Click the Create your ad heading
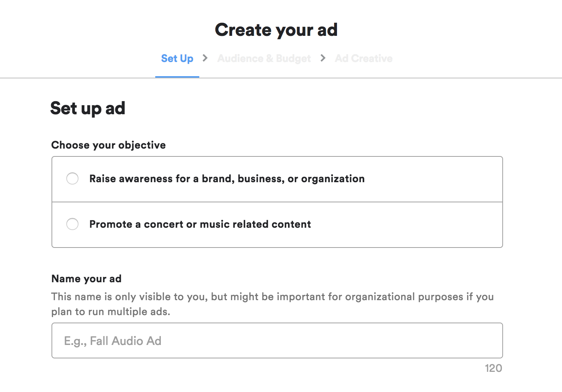Image resolution: width=562 pixels, height=392 pixels. [x=276, y=29]
